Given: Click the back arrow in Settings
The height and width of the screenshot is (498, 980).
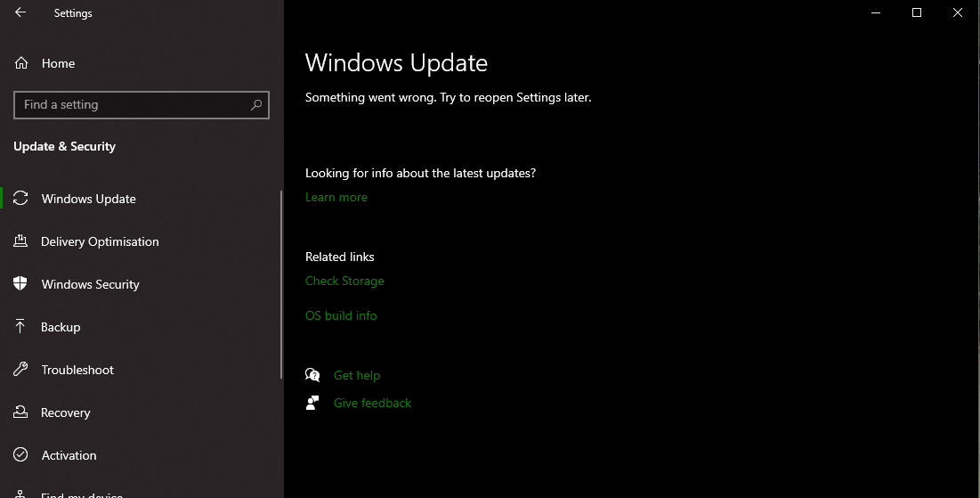Looking at the screenshot, I should coord(20,12).
